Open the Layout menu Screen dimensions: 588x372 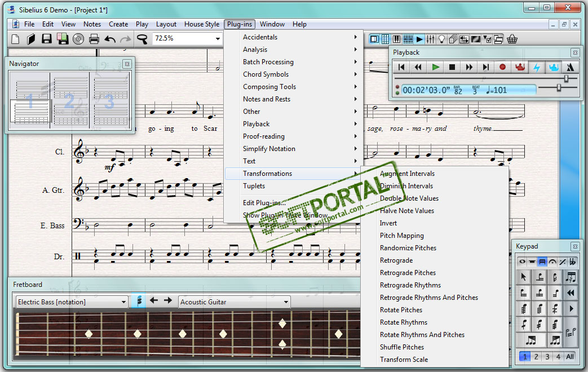tap(166, 24)
